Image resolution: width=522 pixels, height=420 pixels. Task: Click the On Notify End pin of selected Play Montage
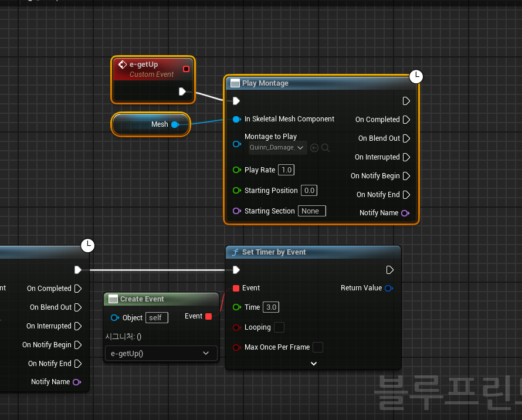point(406,195)
